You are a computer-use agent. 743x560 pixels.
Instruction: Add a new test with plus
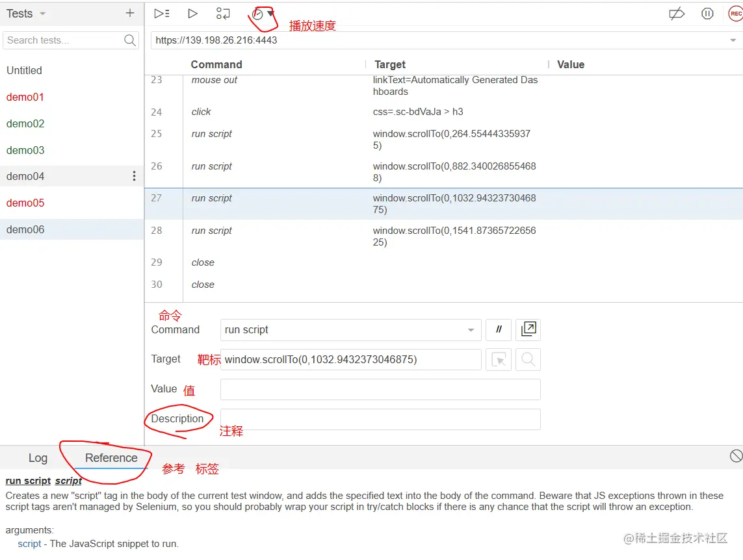pos(130,13)
